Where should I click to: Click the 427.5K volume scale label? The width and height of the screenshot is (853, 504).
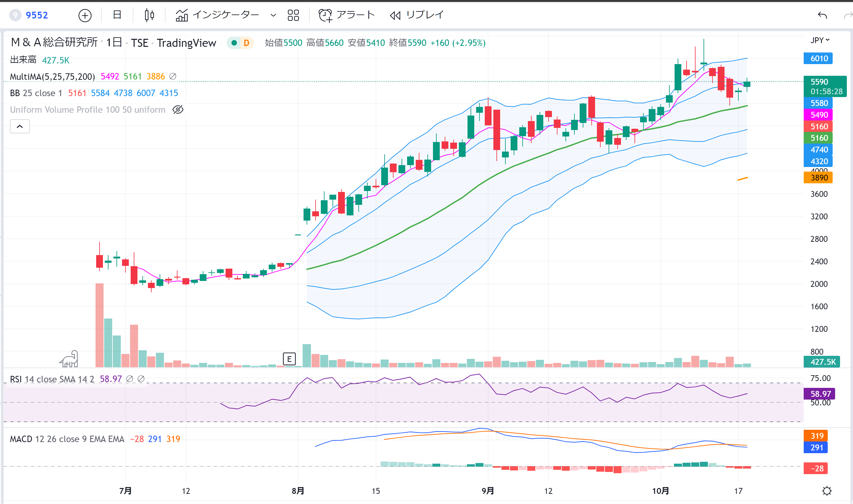pyautogui.click(x=822, y=362)
